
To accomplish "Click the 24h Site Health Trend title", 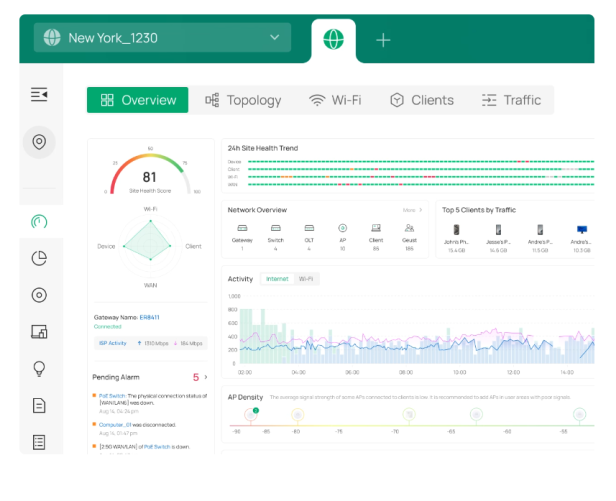I will click(x=263, y=148).
